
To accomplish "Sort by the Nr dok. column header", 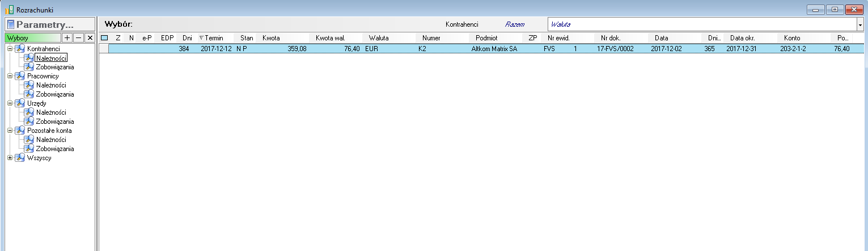I will pos(611,37).
